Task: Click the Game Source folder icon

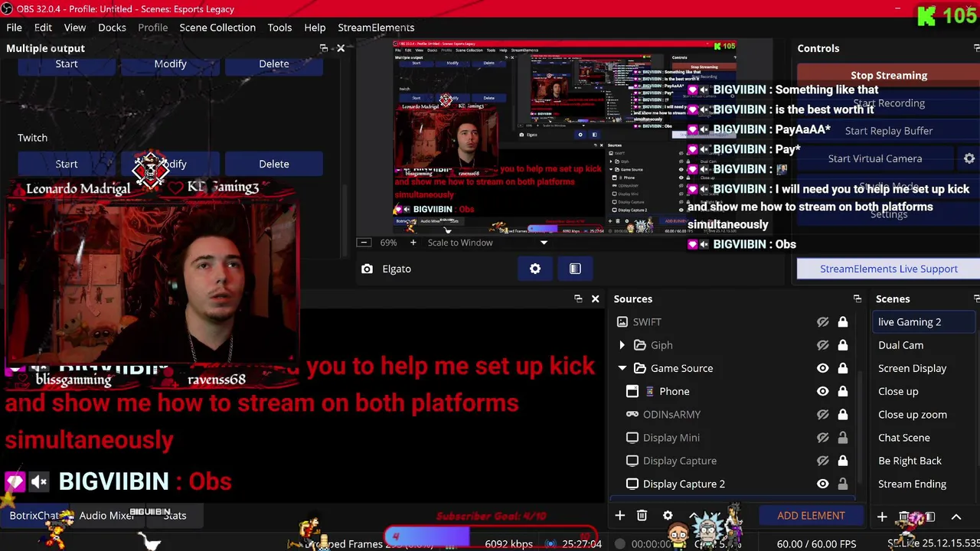Action: click(x=640, y=368)
